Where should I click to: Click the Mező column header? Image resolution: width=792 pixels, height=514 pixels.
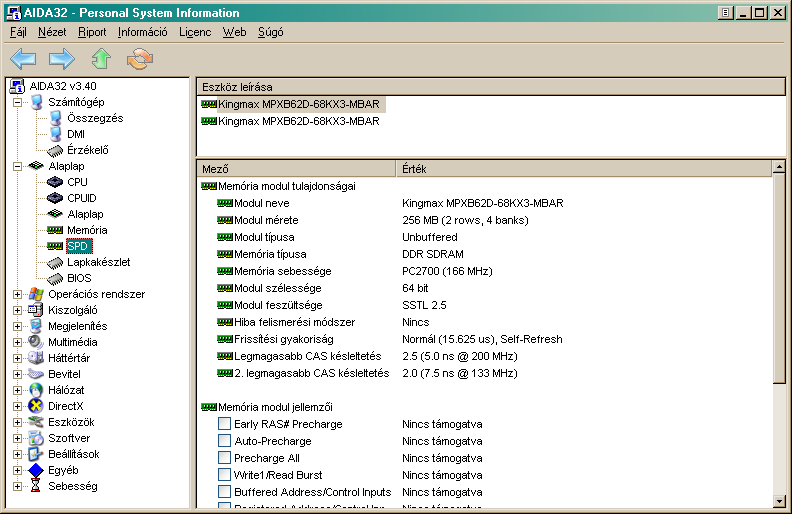click(x=296, y=169)
